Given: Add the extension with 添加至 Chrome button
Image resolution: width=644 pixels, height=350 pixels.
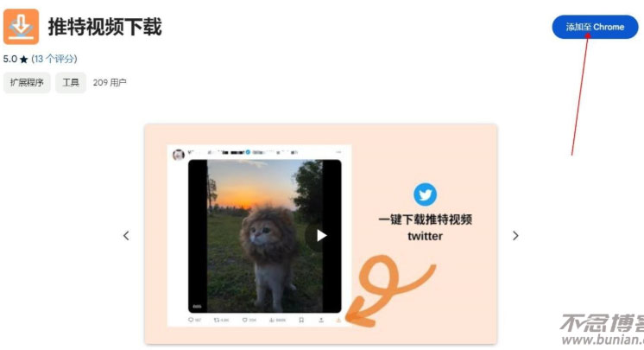Looking at the screenshot, I should [595, 27].
